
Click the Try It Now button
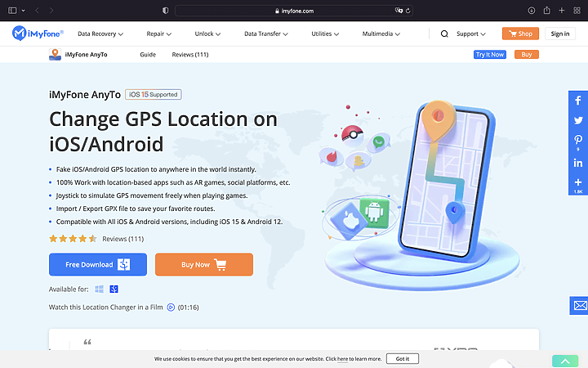tap(490, 55)
